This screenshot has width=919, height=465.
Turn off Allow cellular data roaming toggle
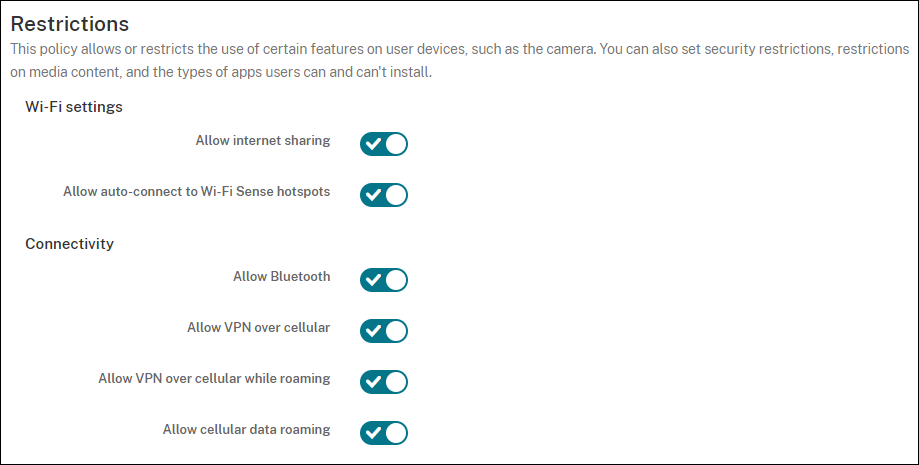tap(384, 433)
